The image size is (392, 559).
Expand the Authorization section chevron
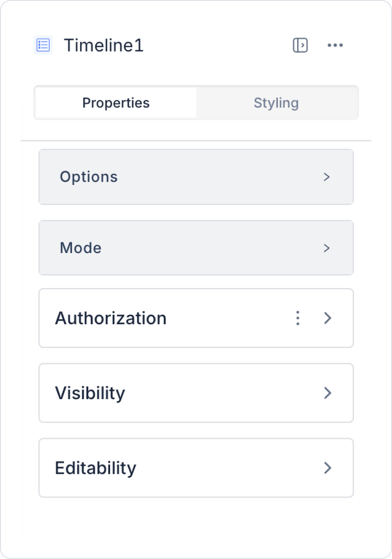328,318
